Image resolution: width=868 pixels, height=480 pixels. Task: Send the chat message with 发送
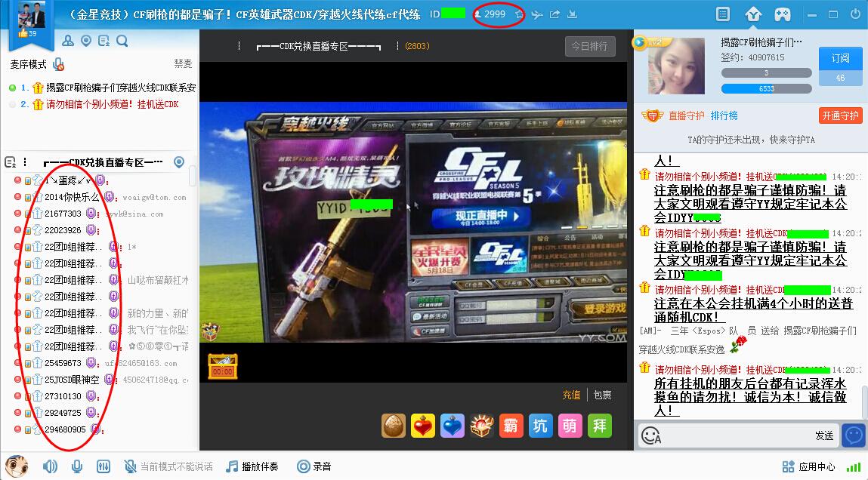(824, 435)
